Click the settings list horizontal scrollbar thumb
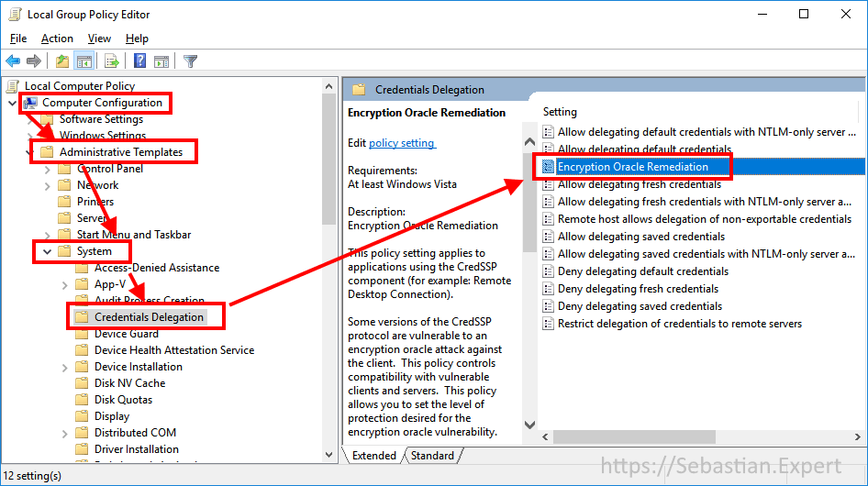 (x=634, y=436)
